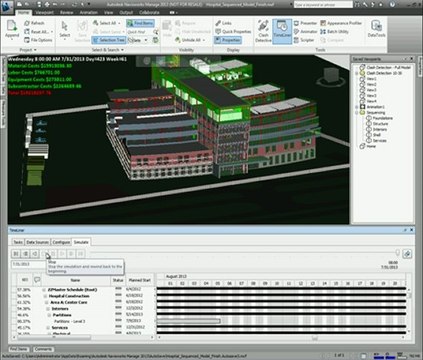Open the Unhide All dropdown
The image size is (423, 360).
coord(190,40)
